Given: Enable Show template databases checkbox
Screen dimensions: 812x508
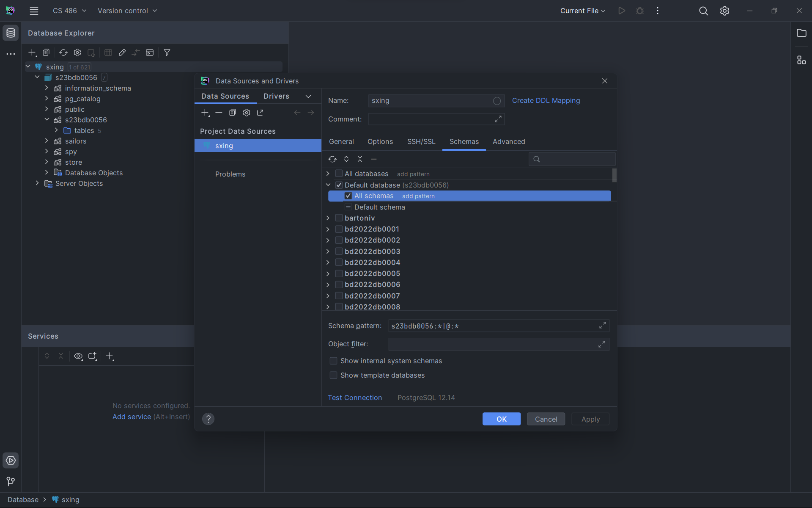Looking at the screenshot, I should pos(334,375).
